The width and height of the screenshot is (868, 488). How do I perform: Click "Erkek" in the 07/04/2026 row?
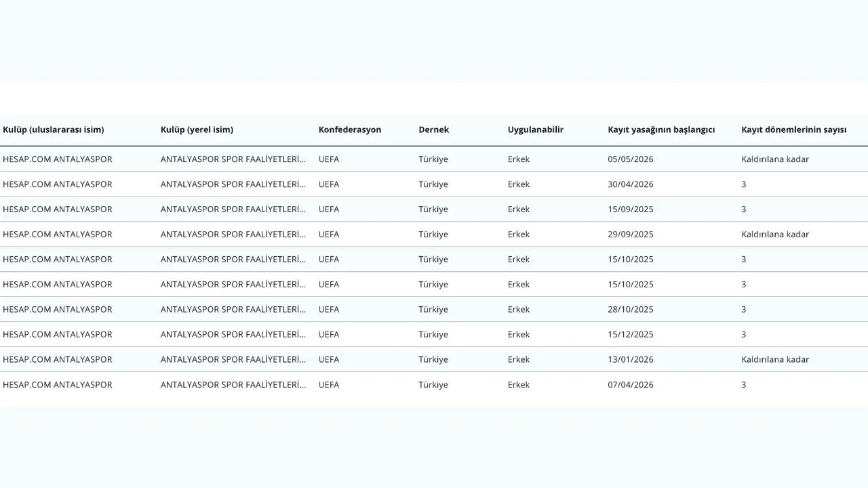point(519,385)
